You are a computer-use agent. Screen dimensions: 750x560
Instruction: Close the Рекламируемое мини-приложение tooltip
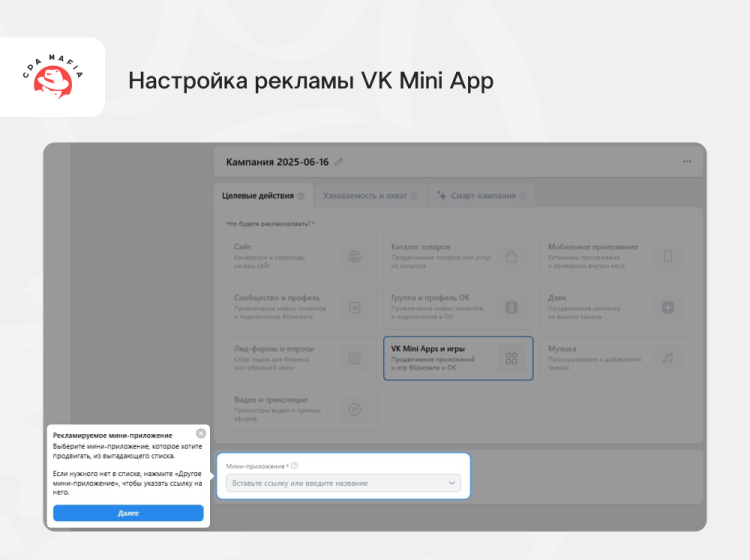tap(201, 433)
